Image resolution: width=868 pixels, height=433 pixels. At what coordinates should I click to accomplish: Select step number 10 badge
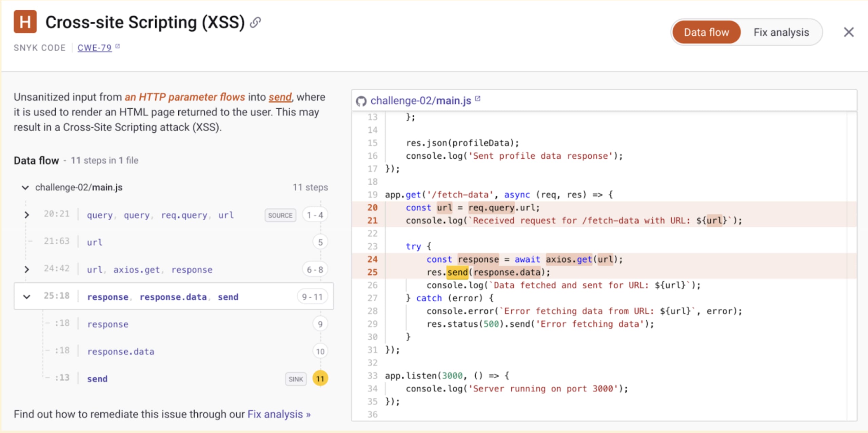coord(320,351)
